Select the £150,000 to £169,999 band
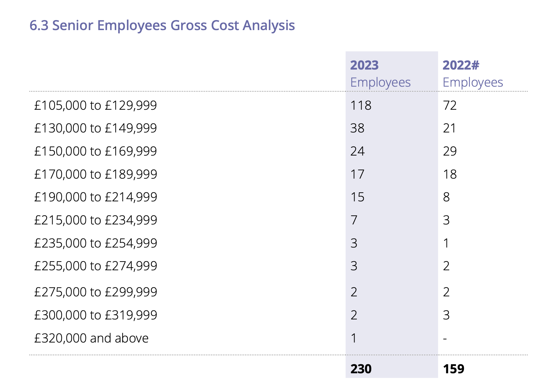This screenshot has height=392, width=547. (95, 151)
